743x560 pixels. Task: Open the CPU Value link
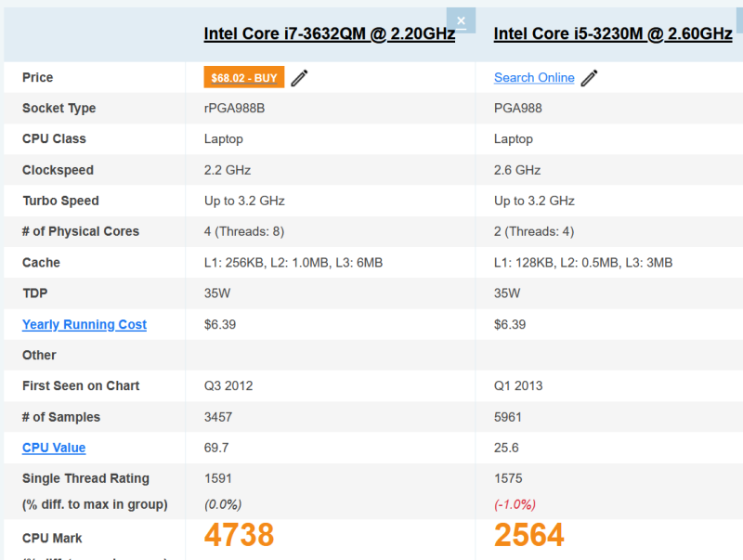tap(54, 448)
